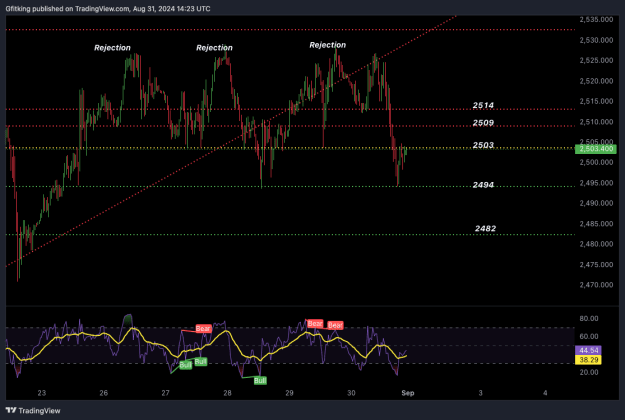Click 2,510.000 on the price axis
Screen dimensions: 625x420
(596, 122)
